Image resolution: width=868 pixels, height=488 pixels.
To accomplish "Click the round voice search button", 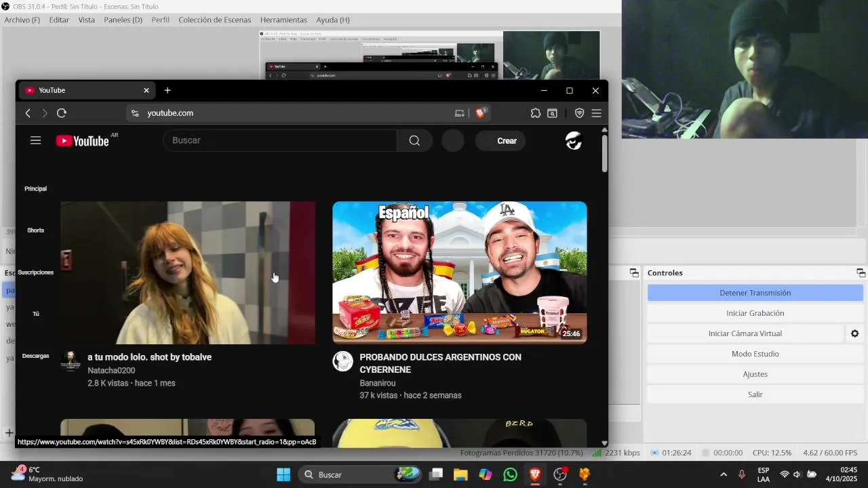I will click(x=453, y=140).
